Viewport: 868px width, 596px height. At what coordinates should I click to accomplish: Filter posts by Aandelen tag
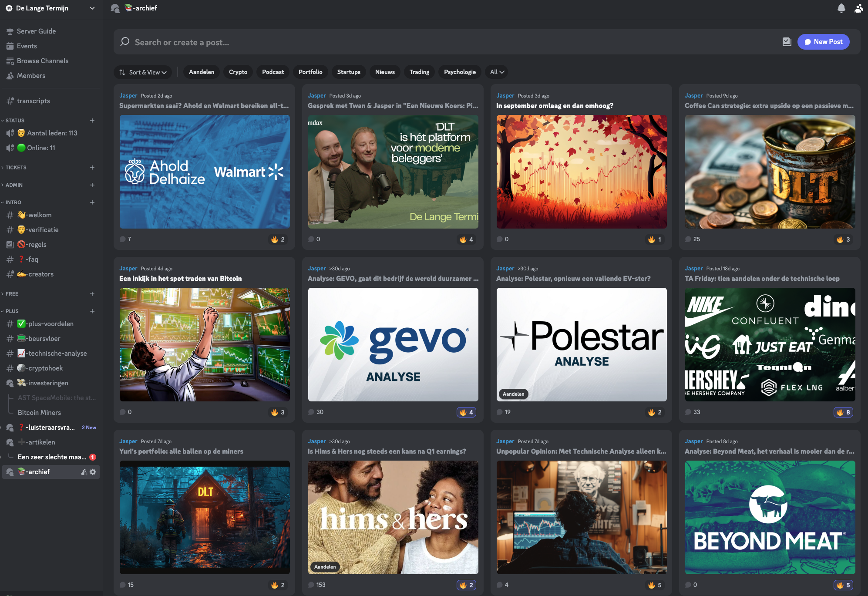coord(202,72)
